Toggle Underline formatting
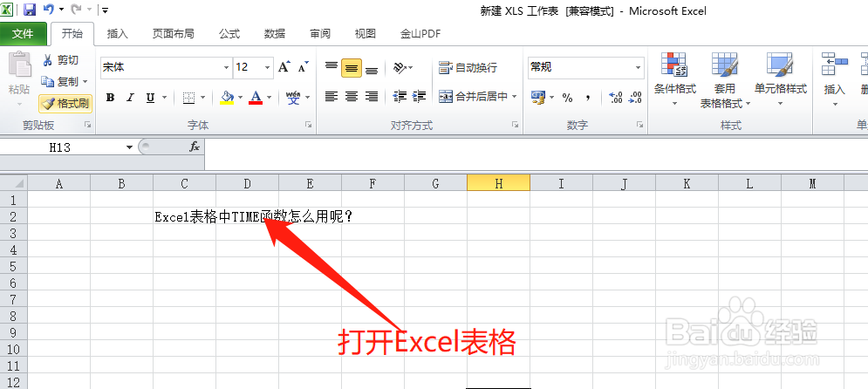This screenshot has width=868, height=389. click(150, 98)
